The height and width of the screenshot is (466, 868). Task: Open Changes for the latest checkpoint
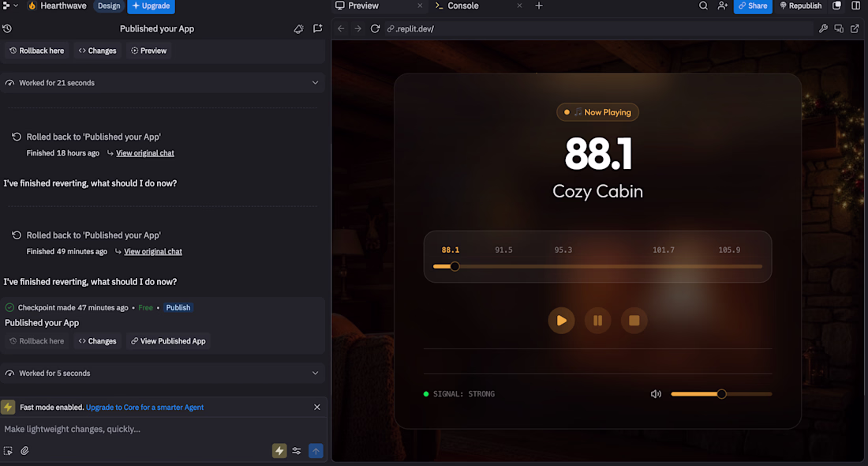coord(97,340)
